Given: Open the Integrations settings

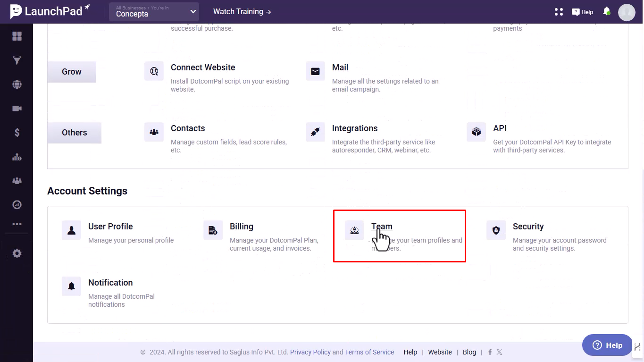Looking at the screenshot, I should (355, 128).
